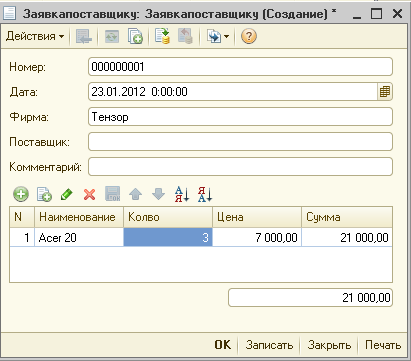Image resolution: width=411 pixels, height=361 pixels.
Task: Click the document icon in title bar
Action: click(x=9, y=13)
